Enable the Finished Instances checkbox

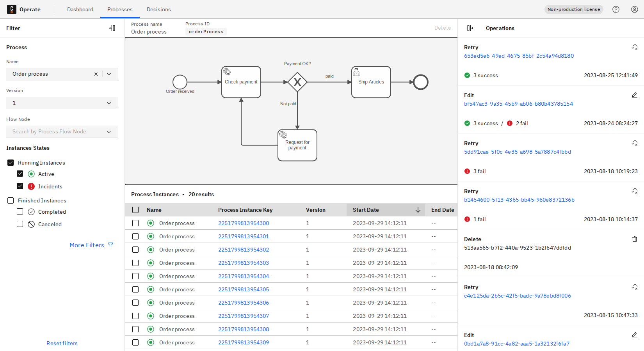pos(11,200)
